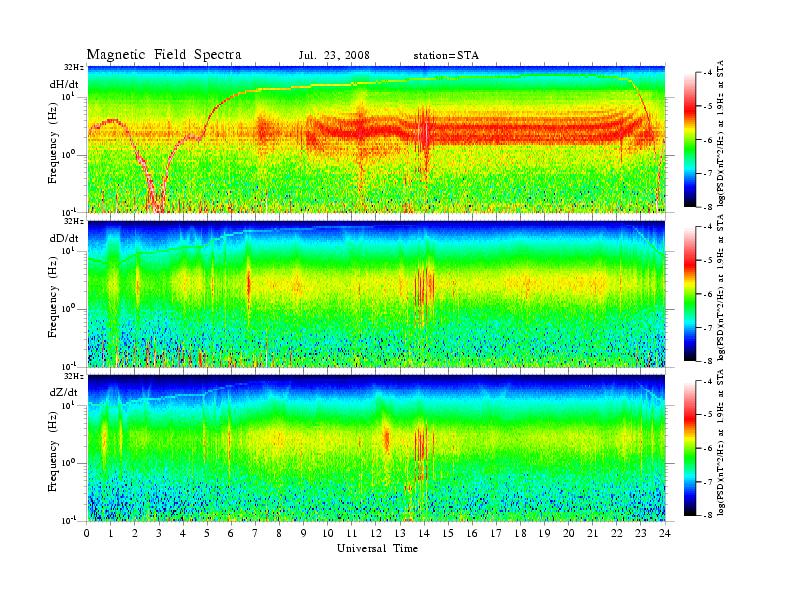The height and width of the screenshot is (612, 792).
Task: Click the "32Hz" label of the dZ/dt panel
Action: (74, 376)
